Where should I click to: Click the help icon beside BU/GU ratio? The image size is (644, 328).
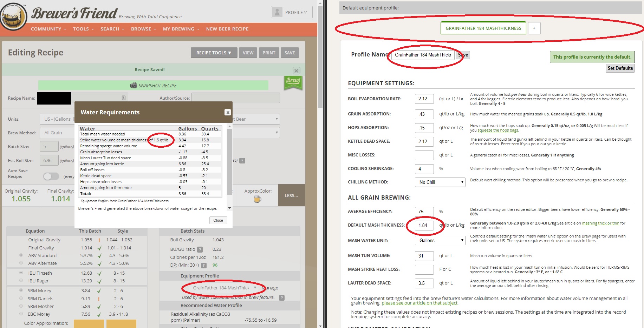point(200,249)
